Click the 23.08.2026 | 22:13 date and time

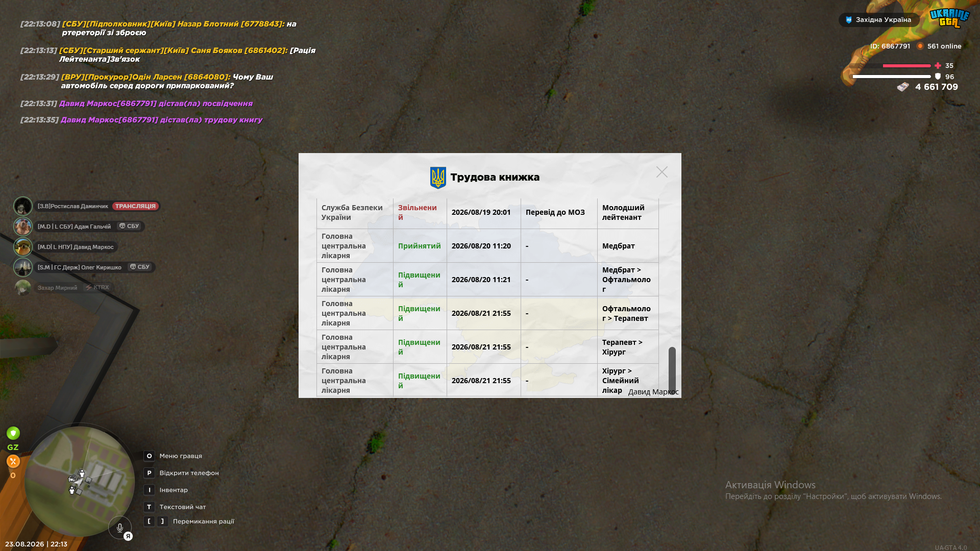coord(36,544)
